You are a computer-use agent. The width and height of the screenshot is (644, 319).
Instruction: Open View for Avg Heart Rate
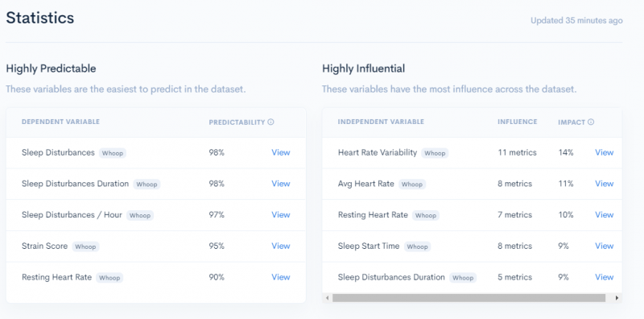click(x=605, y=184)
